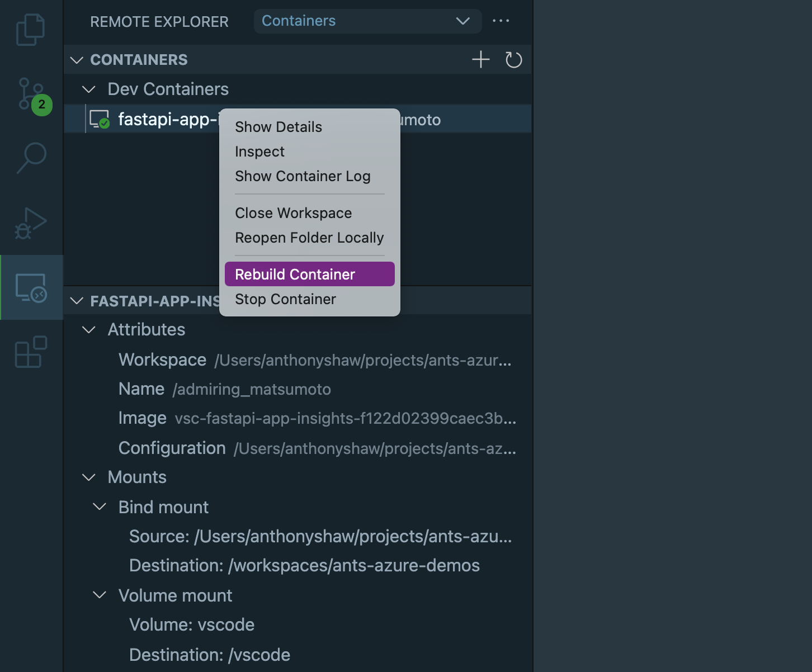Viewport: 812px width, 672px height.
Task: Open the Containers type dropdown
Action: [x=367, y=21]
